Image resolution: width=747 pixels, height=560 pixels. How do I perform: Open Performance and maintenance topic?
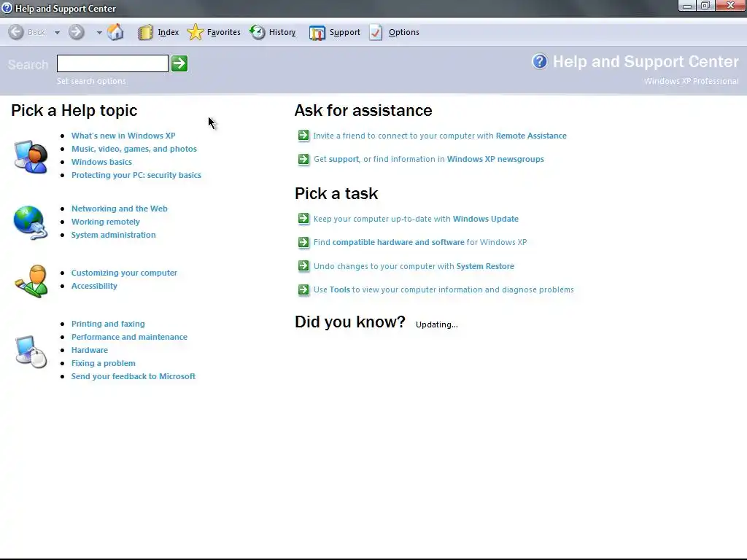129,337
